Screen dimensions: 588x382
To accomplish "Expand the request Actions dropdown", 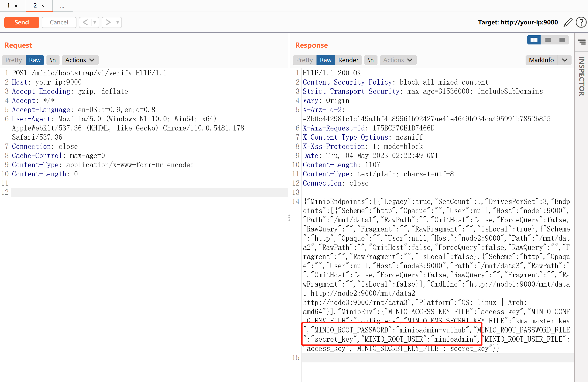I will [x=80, y=60].
